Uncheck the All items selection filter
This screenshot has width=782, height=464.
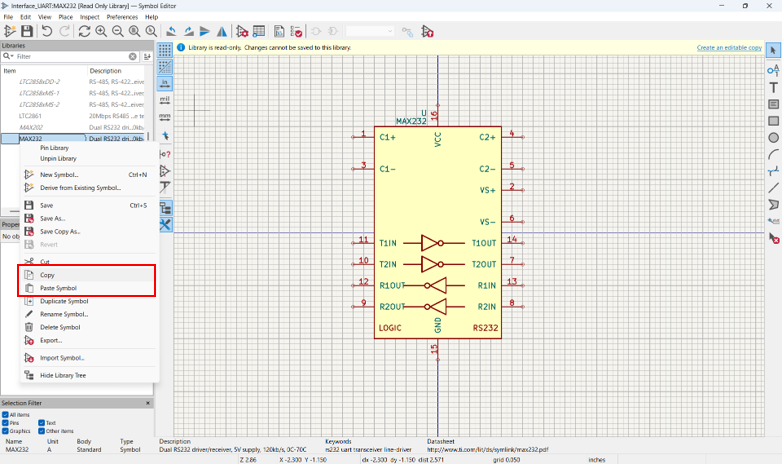[5, 415]
